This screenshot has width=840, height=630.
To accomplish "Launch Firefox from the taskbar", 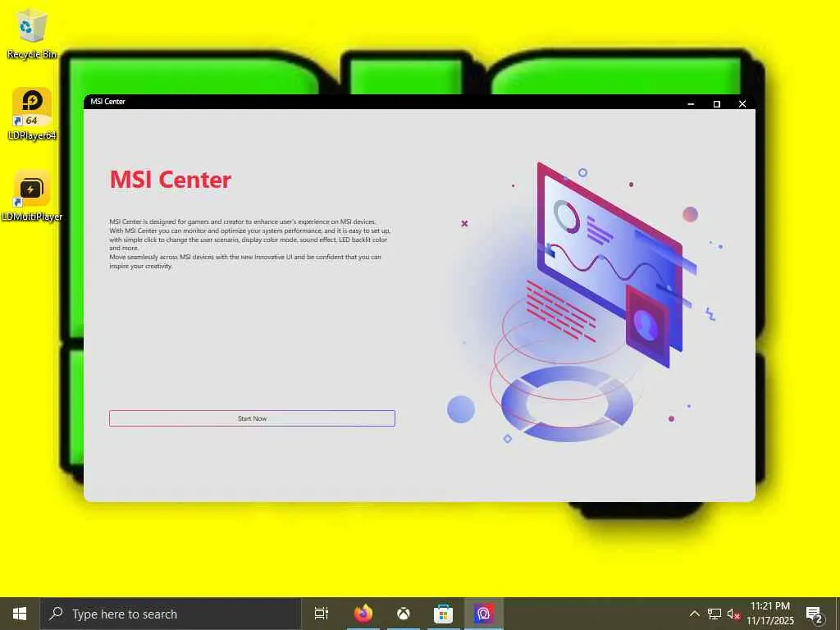I will (x=363, y=614).
